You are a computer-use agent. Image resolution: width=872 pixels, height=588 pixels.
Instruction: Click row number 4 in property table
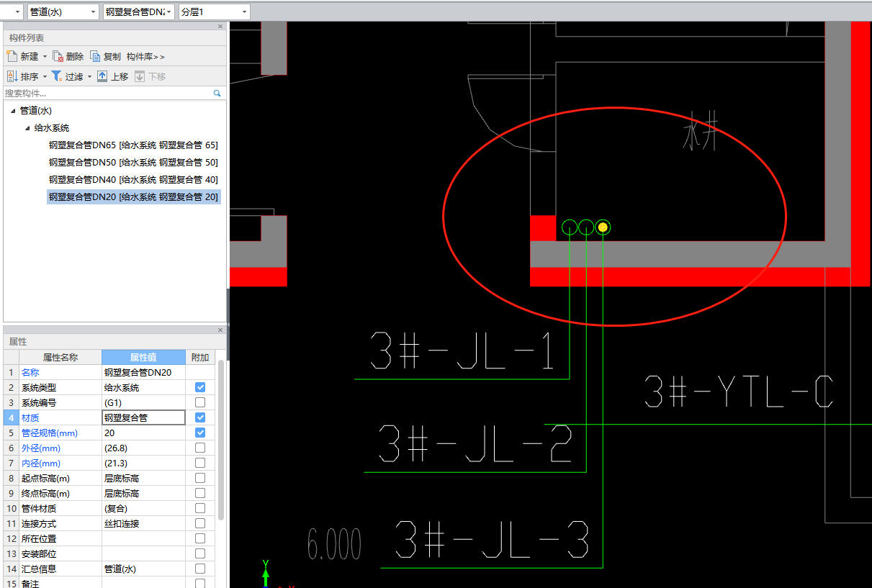11,417
